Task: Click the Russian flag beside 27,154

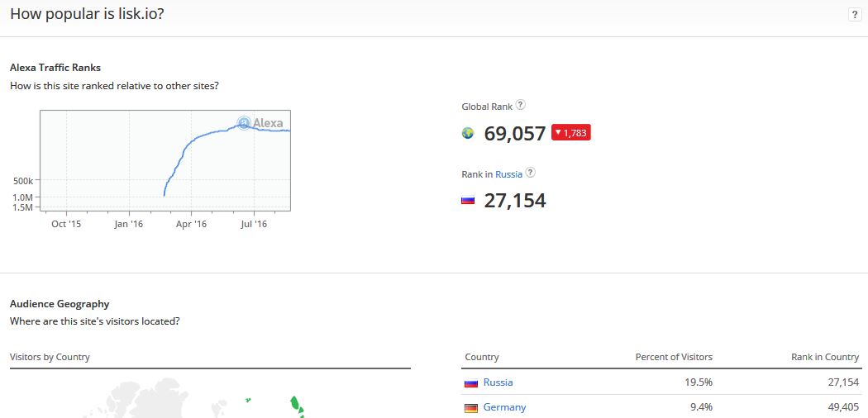Action: pos(468,201)
